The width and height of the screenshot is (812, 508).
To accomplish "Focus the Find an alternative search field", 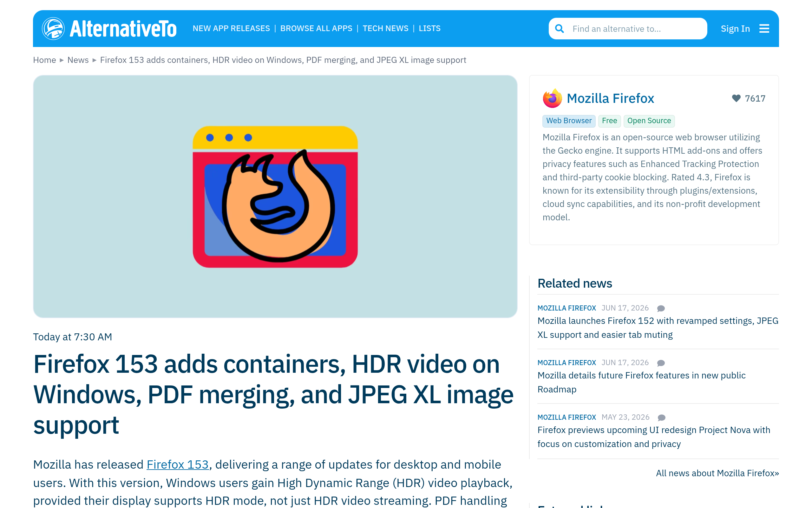I will (x=628, y=29).
